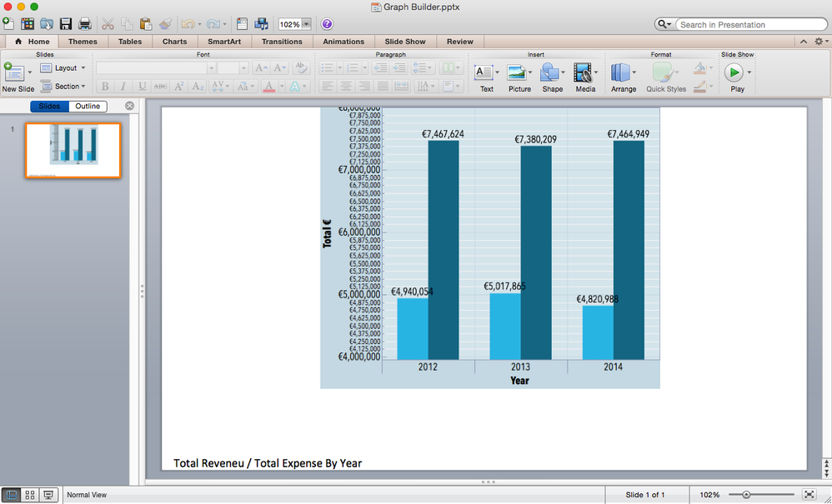Open the Arrange tool
The height and width of the screenshot is (504, 832).
point(621,72)
